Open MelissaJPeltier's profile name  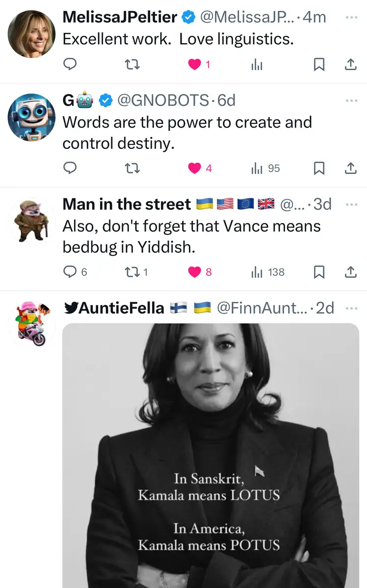[x=120, y=17]
